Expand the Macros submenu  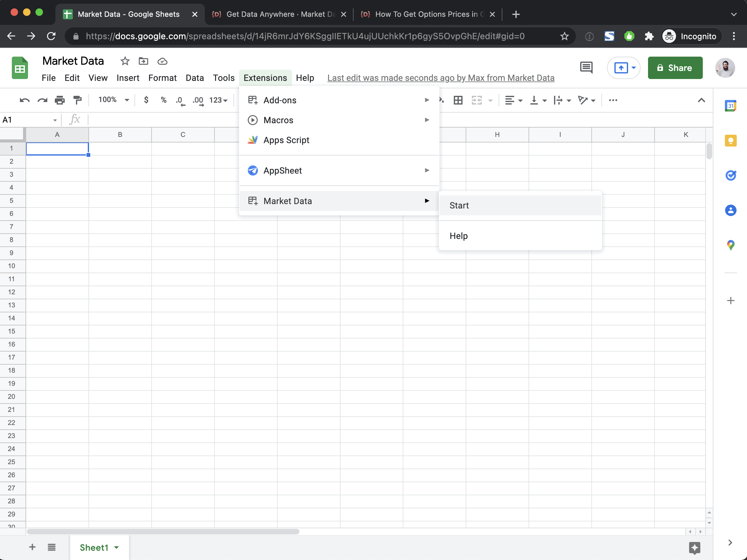339,120
